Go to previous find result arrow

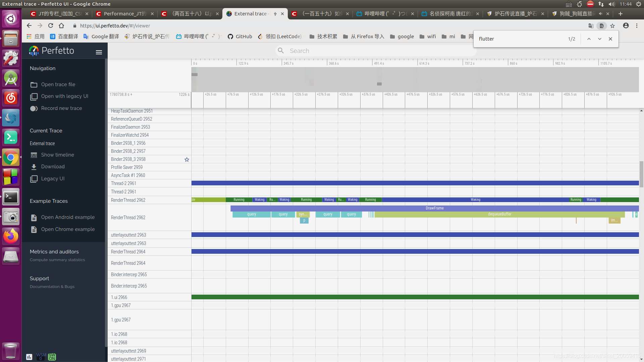(589, 39)
